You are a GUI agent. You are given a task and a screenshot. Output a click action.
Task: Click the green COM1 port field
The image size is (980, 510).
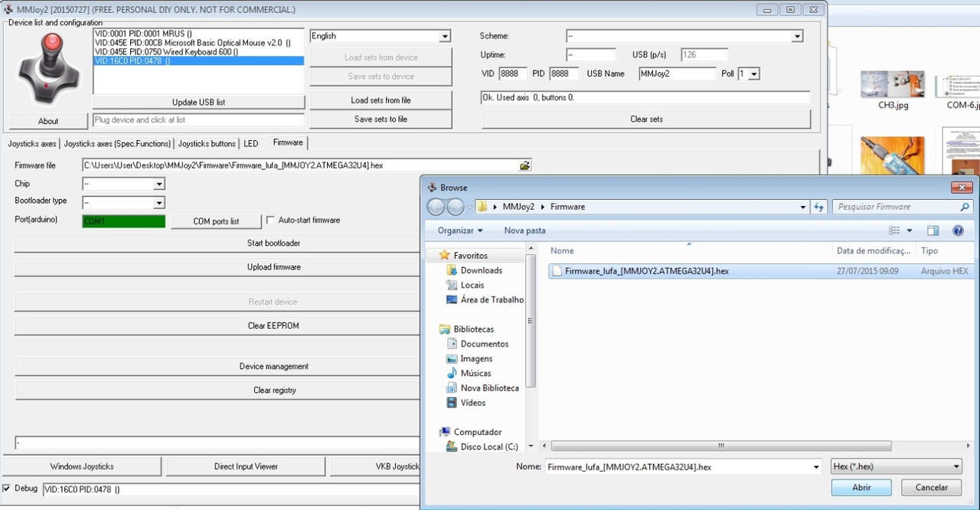point(123,221)
